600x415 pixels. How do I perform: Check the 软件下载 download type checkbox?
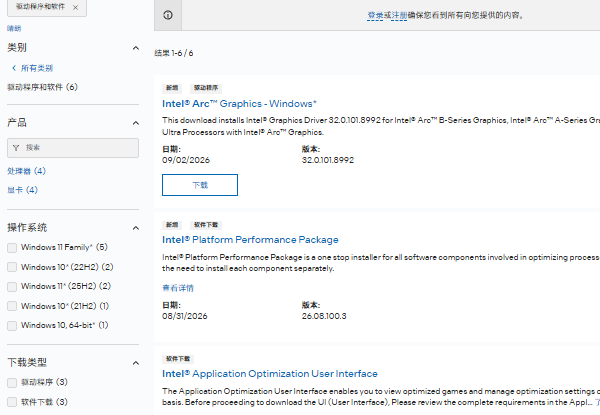pyautogui.click(x=12, y=402)
